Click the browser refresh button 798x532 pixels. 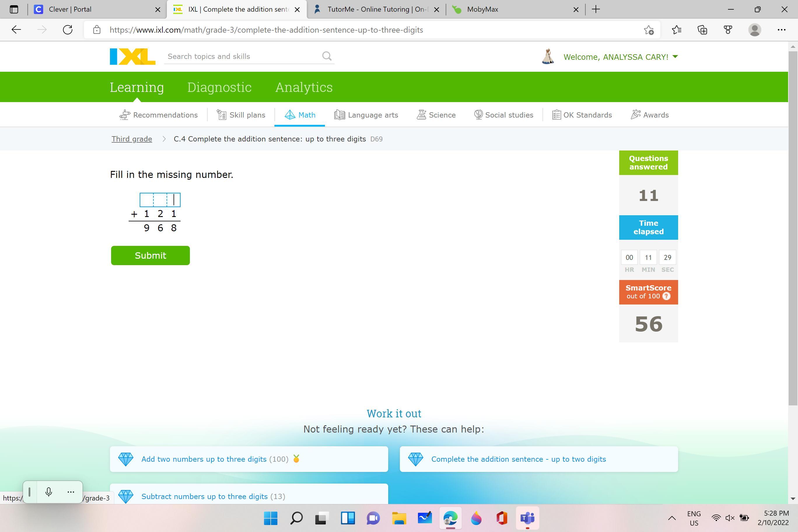(x=68, y=30)
